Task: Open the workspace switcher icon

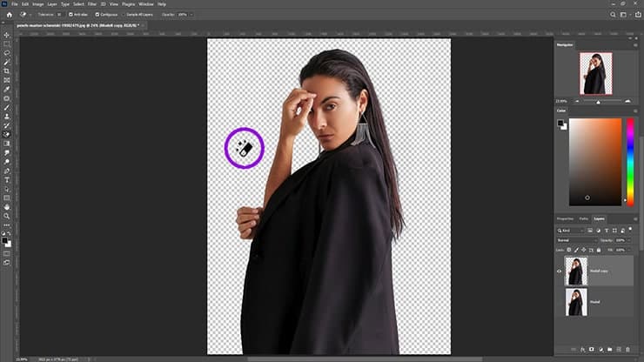Action: pyautogui.click(x=624, y=15)
